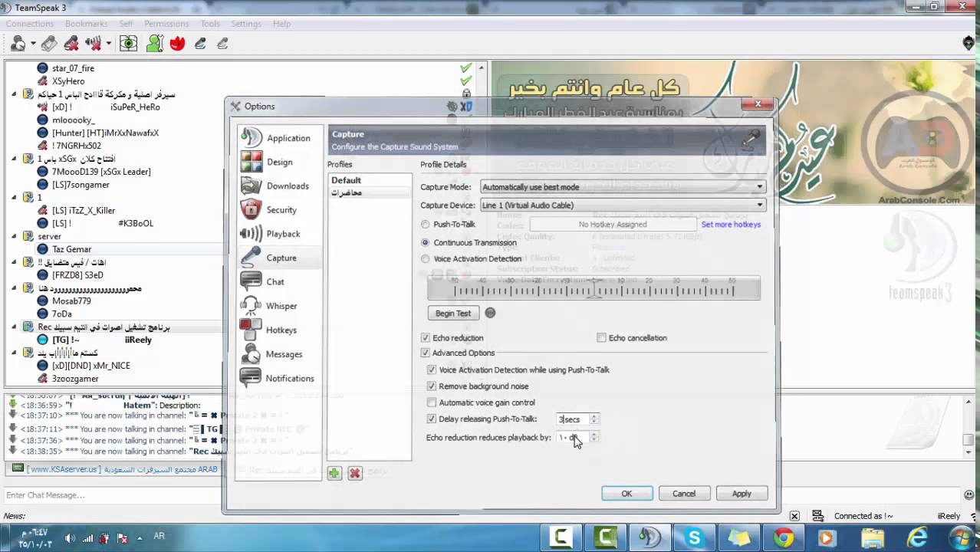This screenshot has width=980, height=552.
Task: Toggle Delay releasing Push-To-Talk checkbox
Action: 432,419
